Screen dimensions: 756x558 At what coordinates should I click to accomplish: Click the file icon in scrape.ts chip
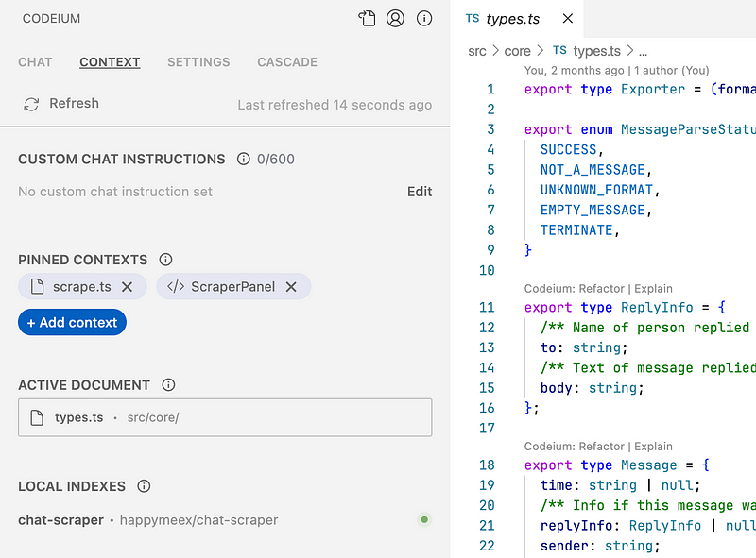tap(38, 287)
